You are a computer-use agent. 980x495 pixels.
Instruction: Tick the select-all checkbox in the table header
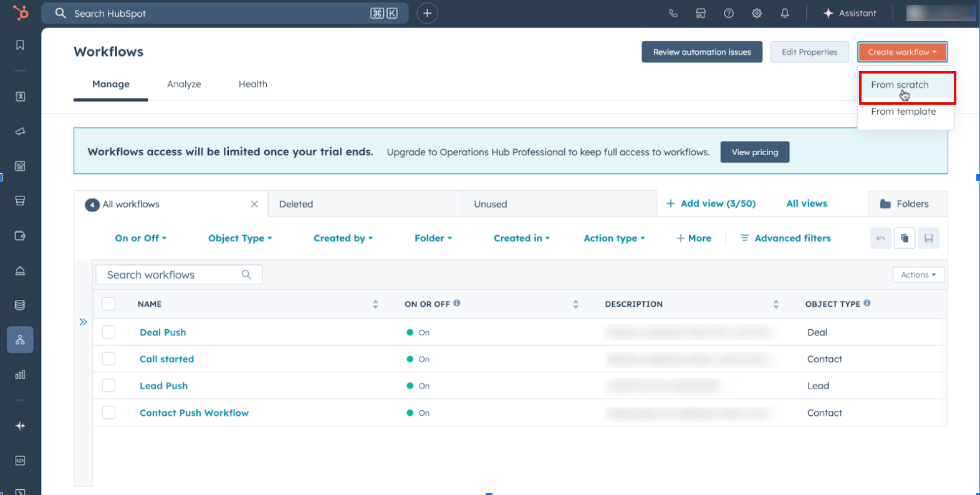tap(108, 304)
